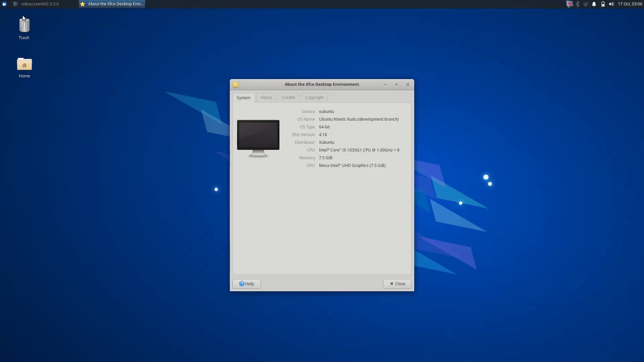Click the star icon in the dialog title bar

(235, 84)
